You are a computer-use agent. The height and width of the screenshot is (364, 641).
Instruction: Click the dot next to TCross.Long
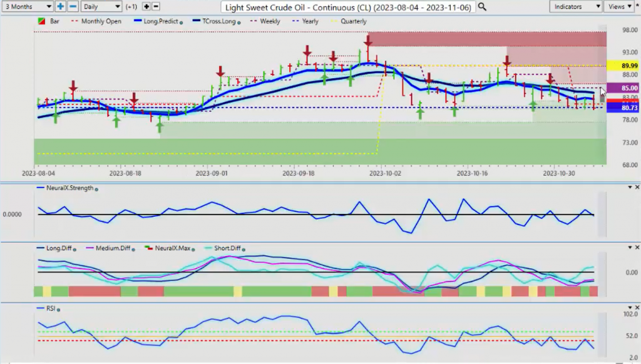pos(238,23)
